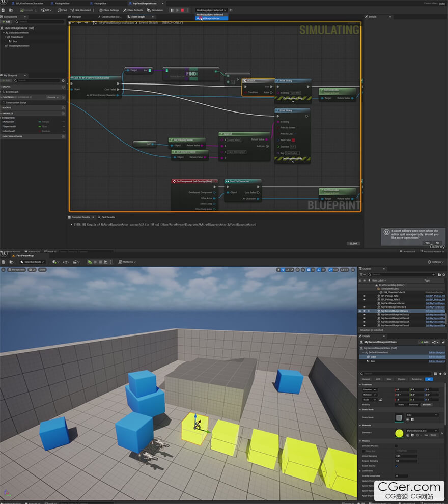Click the Outliner filter funnel icon
Viewport: 448px width, 504px height.
click(x=361, y=275)
